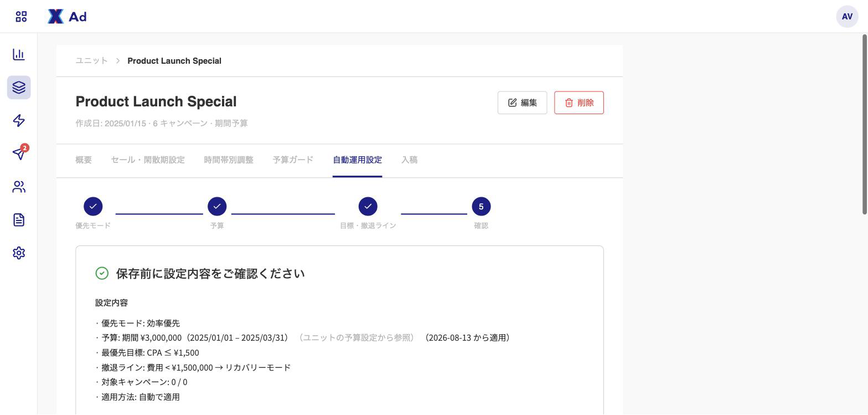Screen dimensions: 868x415
Task: Click the Product Launch Special page title
Action: click(x=156, y=102)
